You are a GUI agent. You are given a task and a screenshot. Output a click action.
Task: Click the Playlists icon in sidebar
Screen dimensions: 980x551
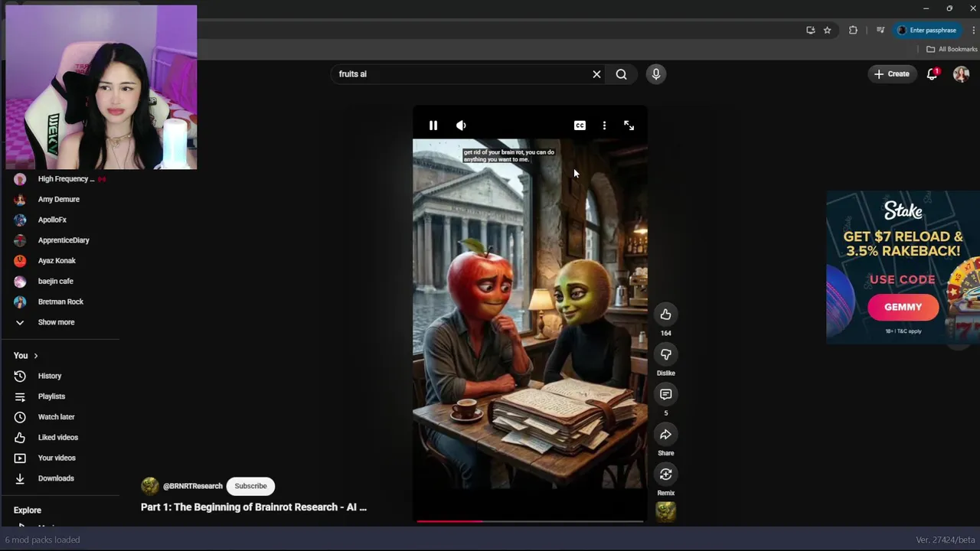tap(20, 396)
